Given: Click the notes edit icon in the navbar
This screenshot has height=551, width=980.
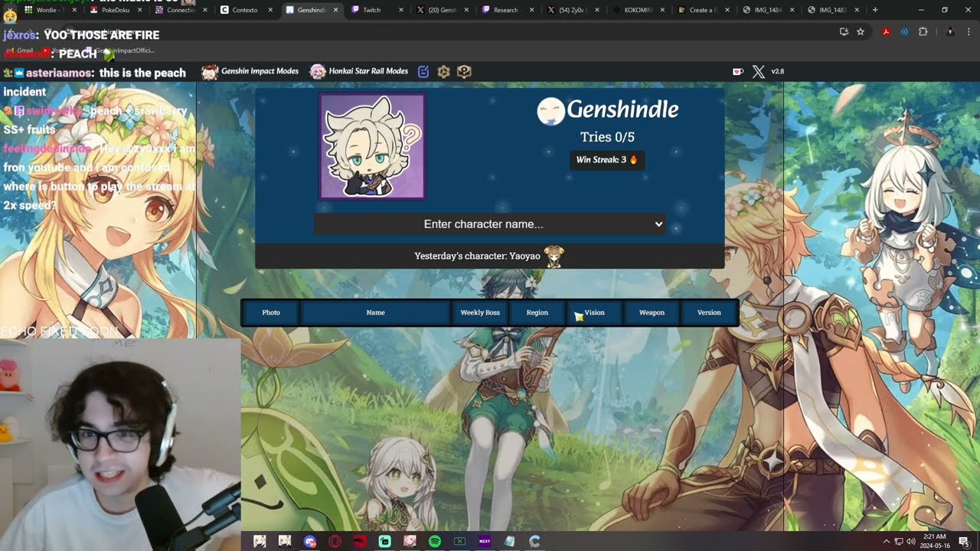Looking at the screenshot, I should pos(423,72).
